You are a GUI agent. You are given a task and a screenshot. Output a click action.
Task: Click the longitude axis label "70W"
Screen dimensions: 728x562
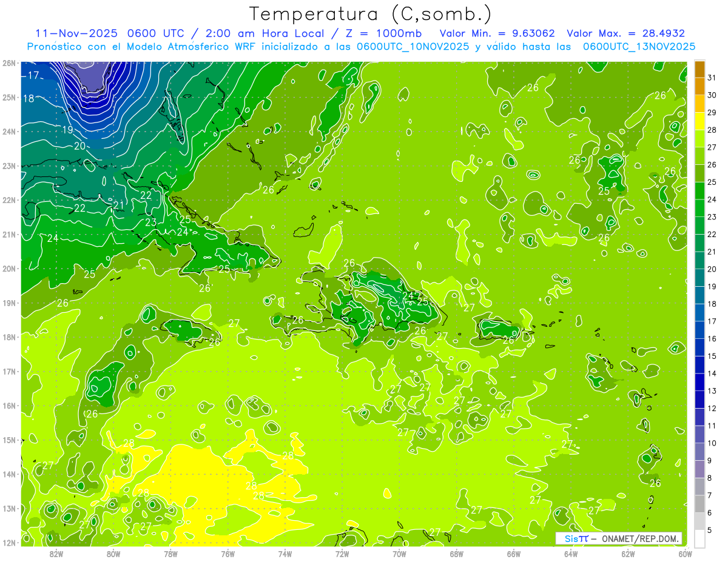[399, 553]
